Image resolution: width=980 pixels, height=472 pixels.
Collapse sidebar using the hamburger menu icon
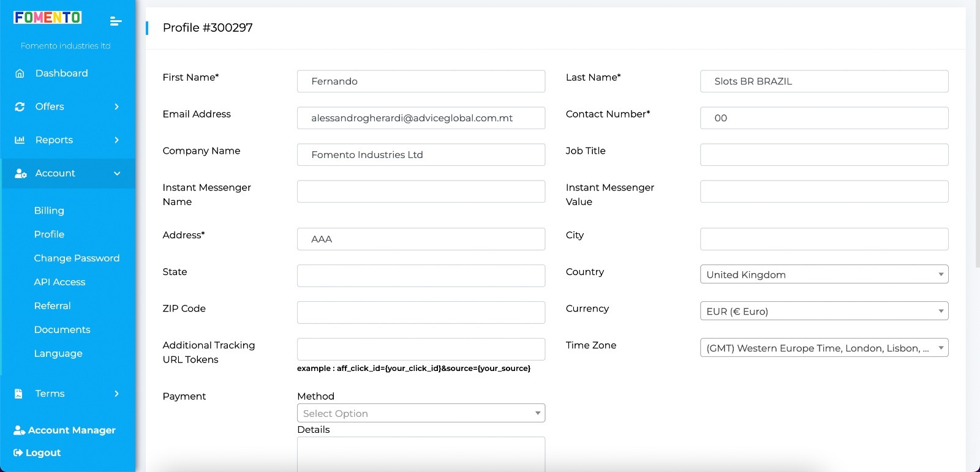(116, 21)
